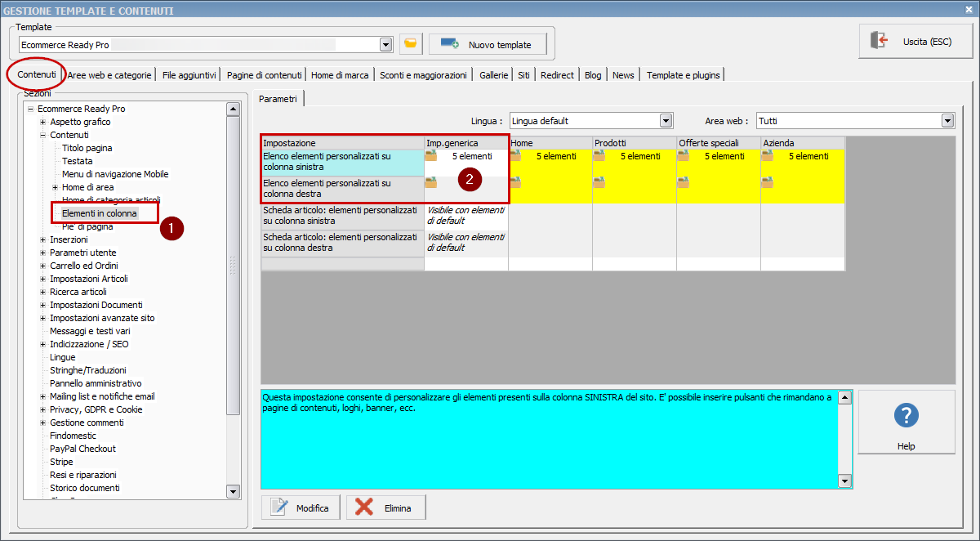This screenshot has height=541, width=980.
Task: Click sections tree scrollbar down arrow
Action: [233, 491]
